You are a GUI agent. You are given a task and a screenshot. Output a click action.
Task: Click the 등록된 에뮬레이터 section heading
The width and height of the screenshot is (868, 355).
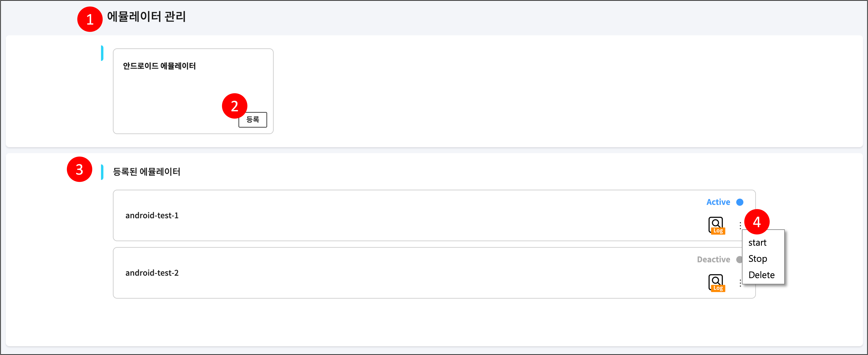(x=147, y=172)
